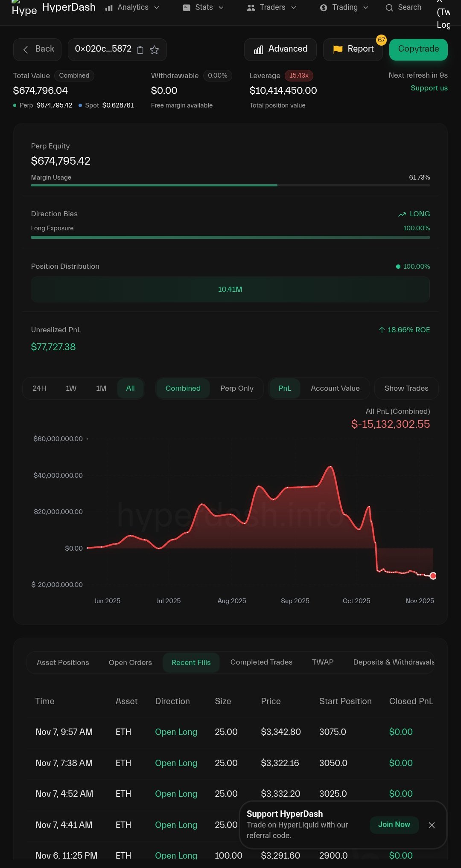Click the 10.41M position distribution bar
The height and width of the screenshot is (868, 461).
pos(230,289)
